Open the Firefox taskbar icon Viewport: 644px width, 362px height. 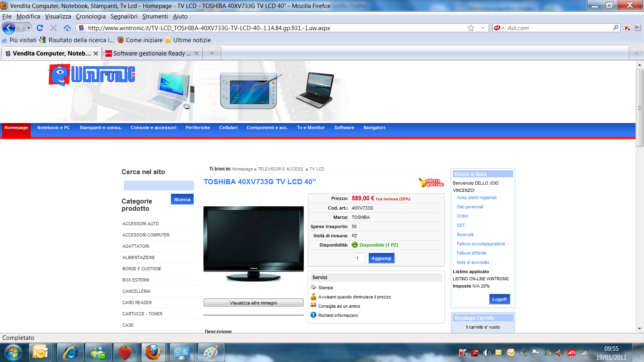(153, 353)
